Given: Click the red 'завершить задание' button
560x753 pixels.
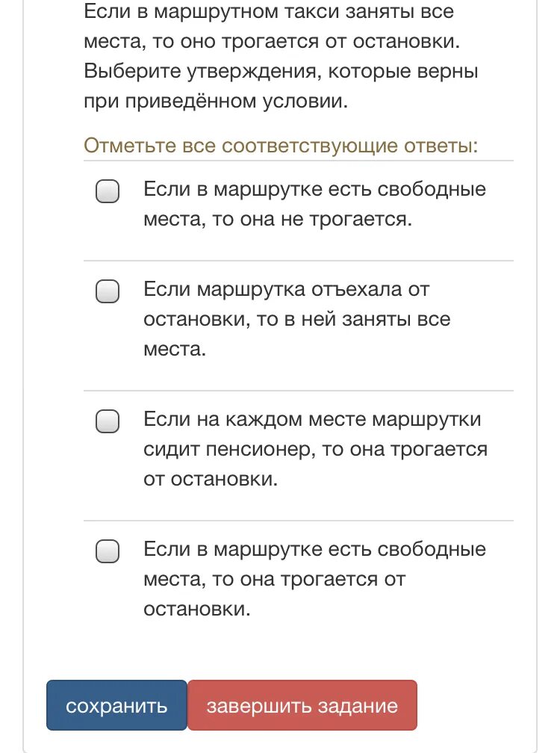Looking at the screenshot, I should click(x=302, y=705).
